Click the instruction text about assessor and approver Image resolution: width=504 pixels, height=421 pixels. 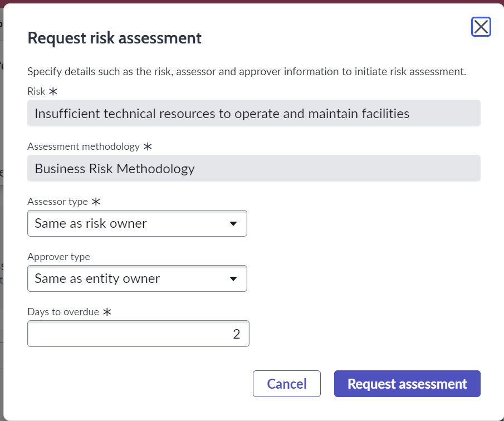point(247,71)
